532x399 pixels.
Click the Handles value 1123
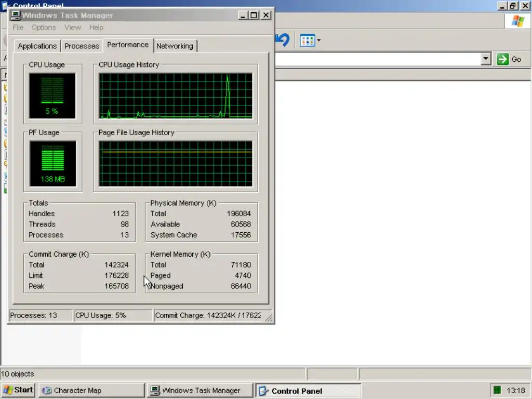[121, 214]
